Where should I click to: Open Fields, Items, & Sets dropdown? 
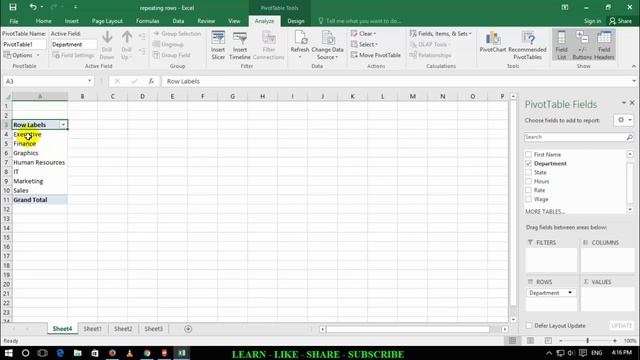click(441, 33)
